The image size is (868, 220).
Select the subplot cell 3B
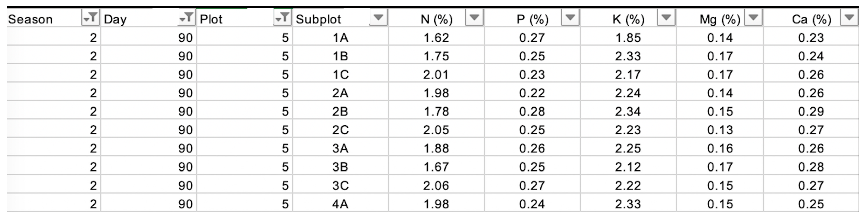tap(340, 167)
